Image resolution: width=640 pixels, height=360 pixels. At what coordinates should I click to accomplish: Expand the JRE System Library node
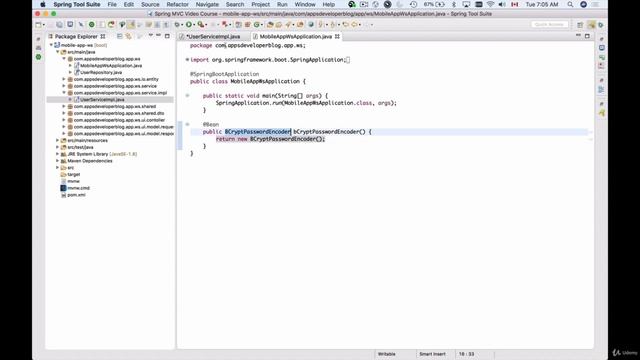click(x=58, y=154)
